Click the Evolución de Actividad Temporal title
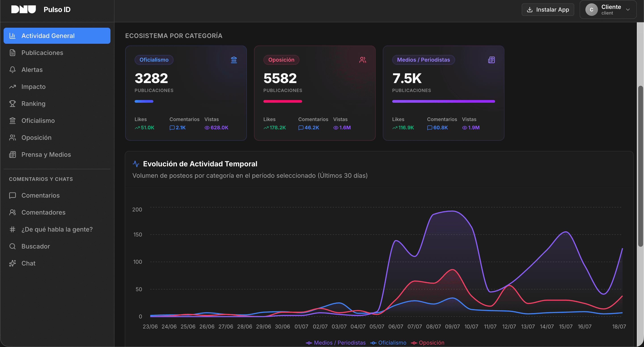Viewport: 644px width, 347px height. pos(200,164)
